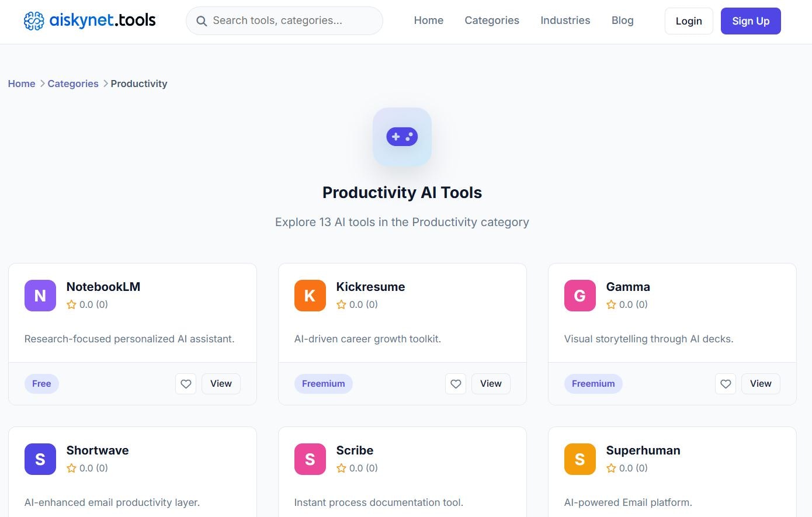Click the search magnifier icon
Screen dimensions: 812x517
pos(202,20)
